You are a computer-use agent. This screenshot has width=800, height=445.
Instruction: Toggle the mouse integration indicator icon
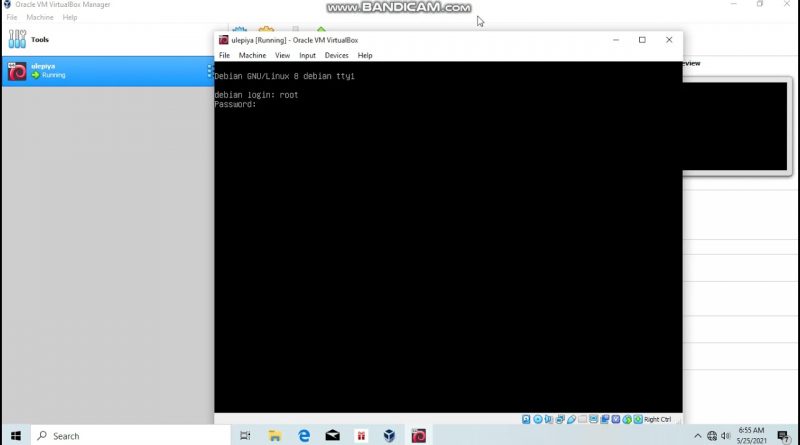pyautogui.click(x=627, y=419)
